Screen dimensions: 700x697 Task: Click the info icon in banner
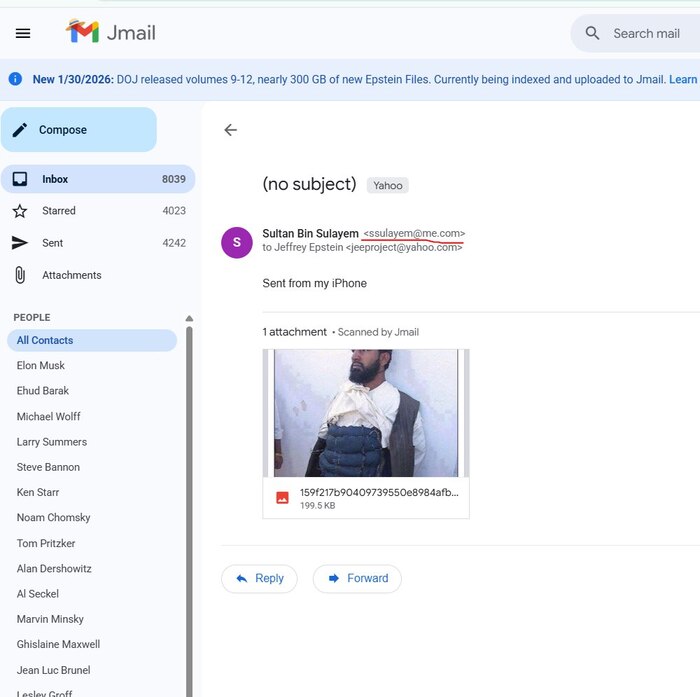pos(15,79)
